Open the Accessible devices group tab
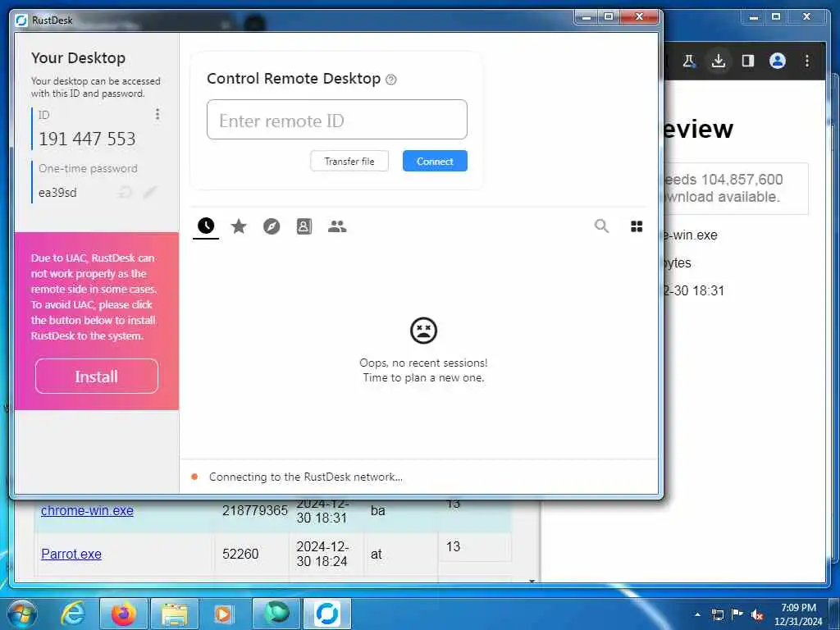 (x=337, y=226)
